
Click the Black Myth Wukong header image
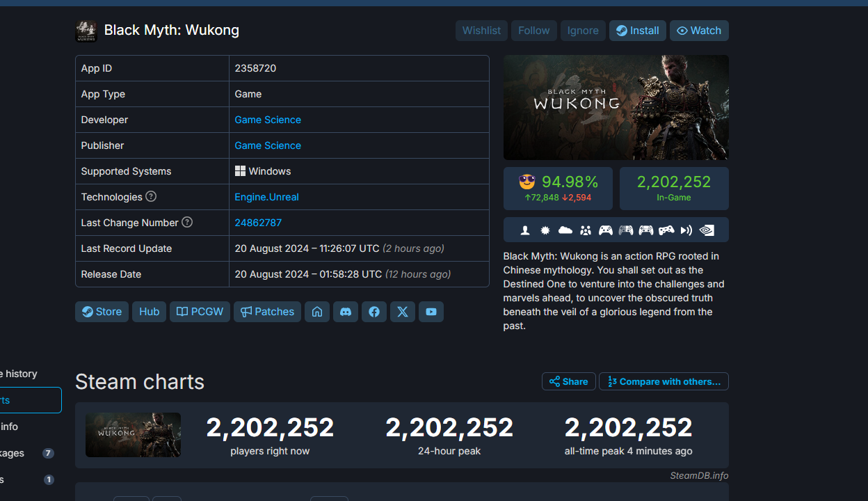(616, 108)
